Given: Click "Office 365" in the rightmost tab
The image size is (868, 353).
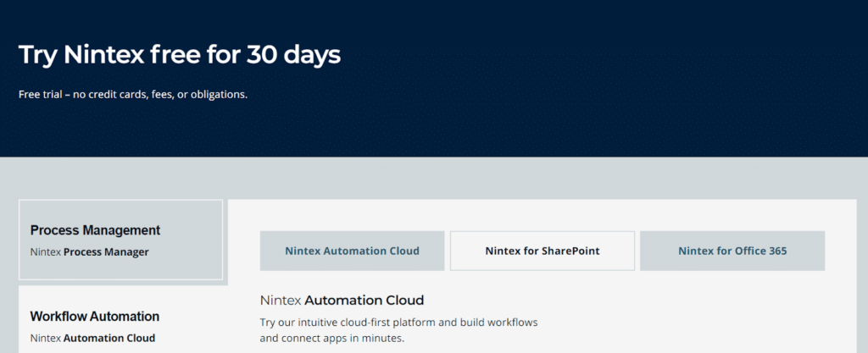Looking at the screenshot, I should [x=759, y=251].
